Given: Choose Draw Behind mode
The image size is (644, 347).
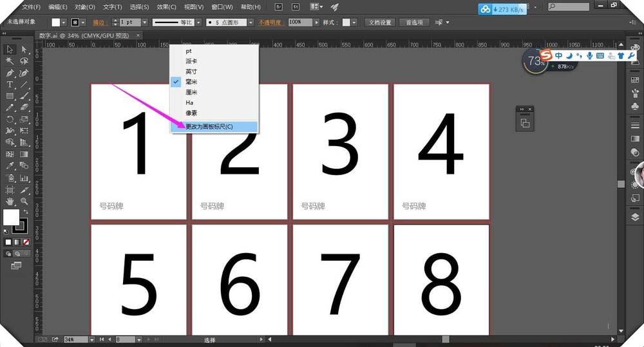Looking at the screenshot, I should click(x=17, y=254).
